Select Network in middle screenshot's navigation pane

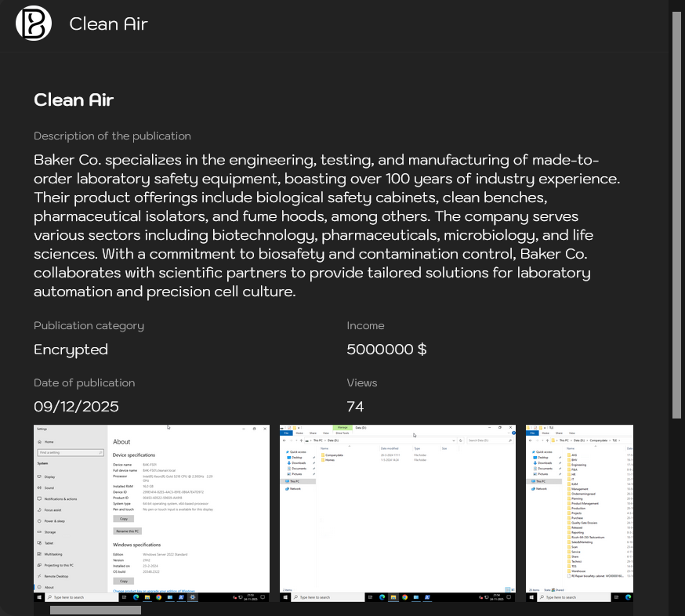click(295, 488)
